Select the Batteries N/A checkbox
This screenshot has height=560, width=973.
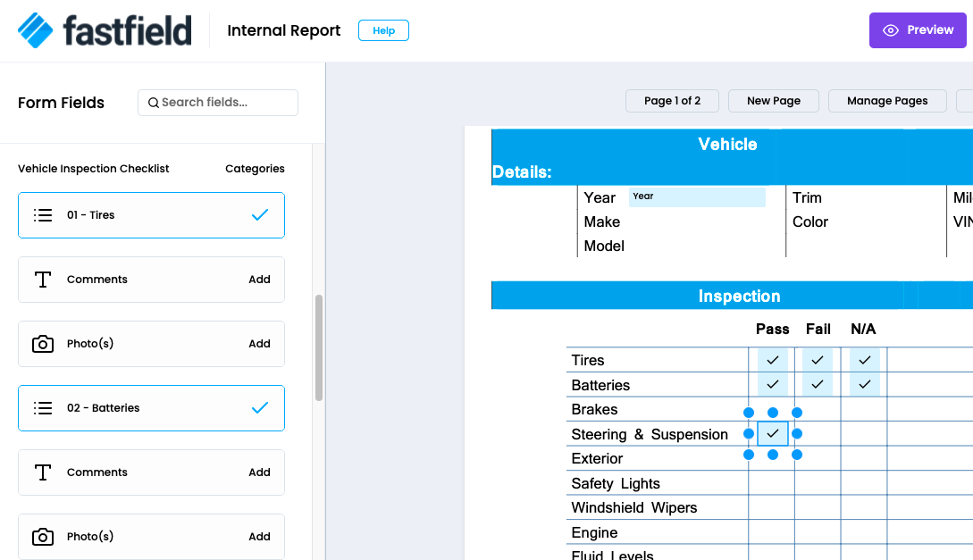[x=864, y=385]
